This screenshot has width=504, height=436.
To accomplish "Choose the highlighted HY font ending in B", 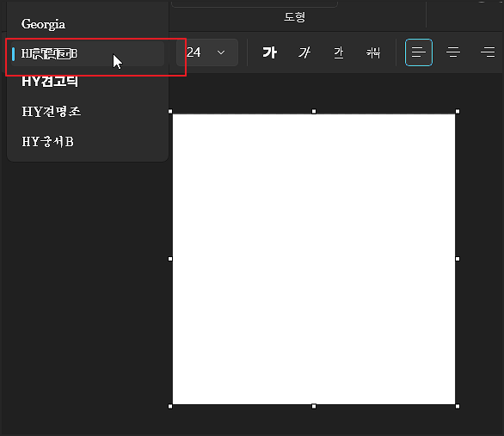I will tap(88, 53).
